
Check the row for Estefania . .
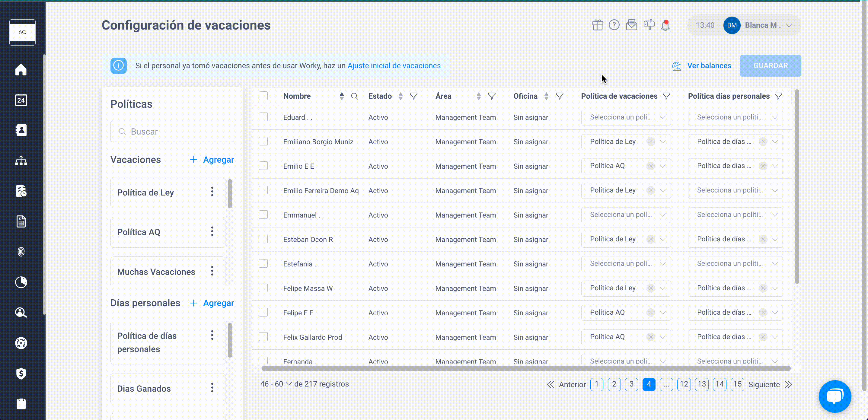pyautogui.click(x=263, y=263)
